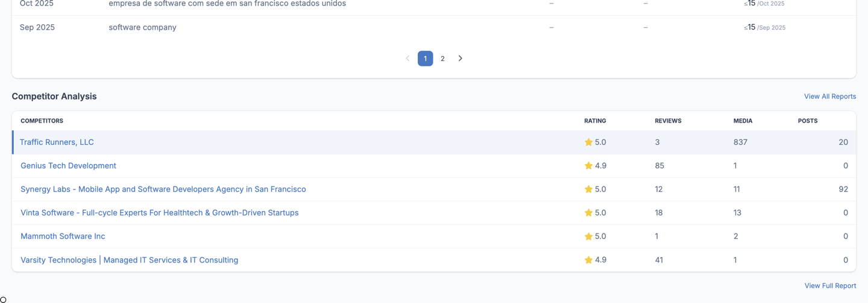Go to next page of keyword results
This screenshot has height=303, width=868.
[x=460, y=59]
